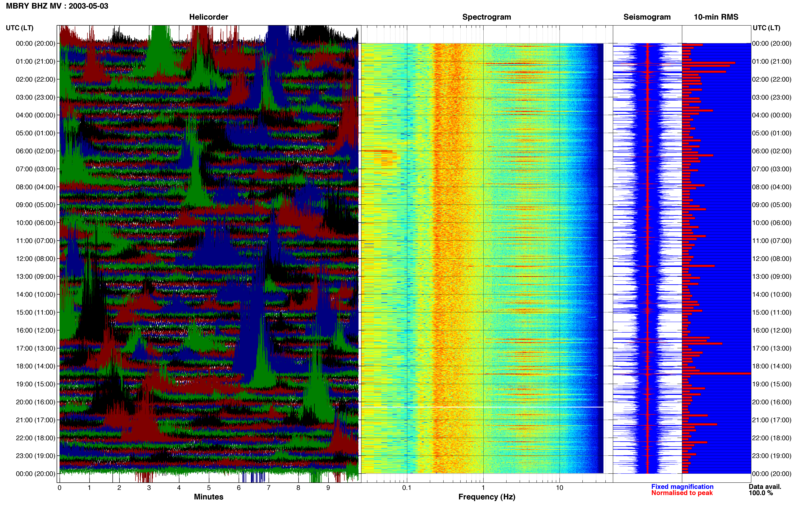Click the '20:00 (16:00)' label next to helicorder
The height and width of the screenshot is (508, 812).
(36, 402)
